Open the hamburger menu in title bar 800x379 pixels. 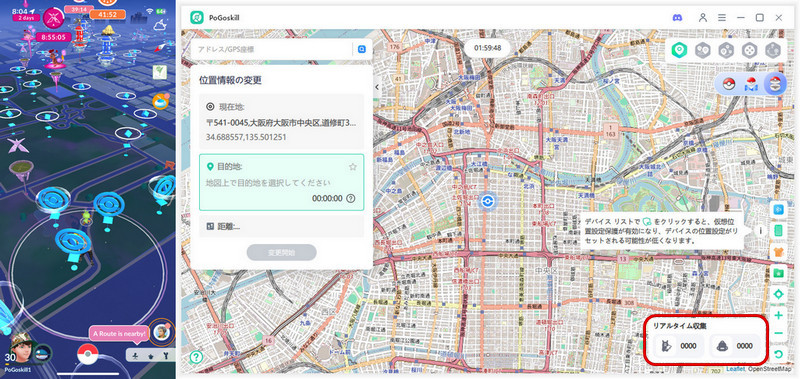coord(722,18)
